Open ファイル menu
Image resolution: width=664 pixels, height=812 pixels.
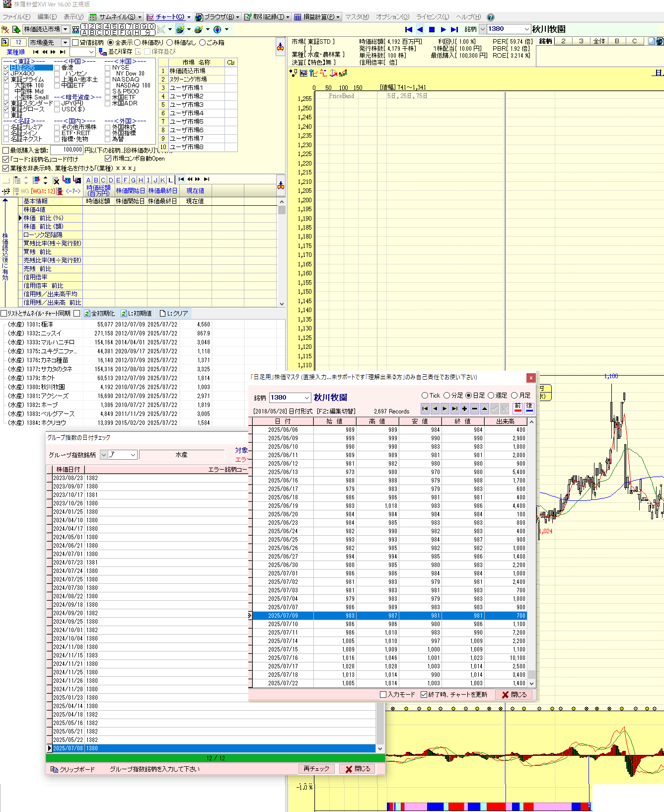[x=16, y=17]
